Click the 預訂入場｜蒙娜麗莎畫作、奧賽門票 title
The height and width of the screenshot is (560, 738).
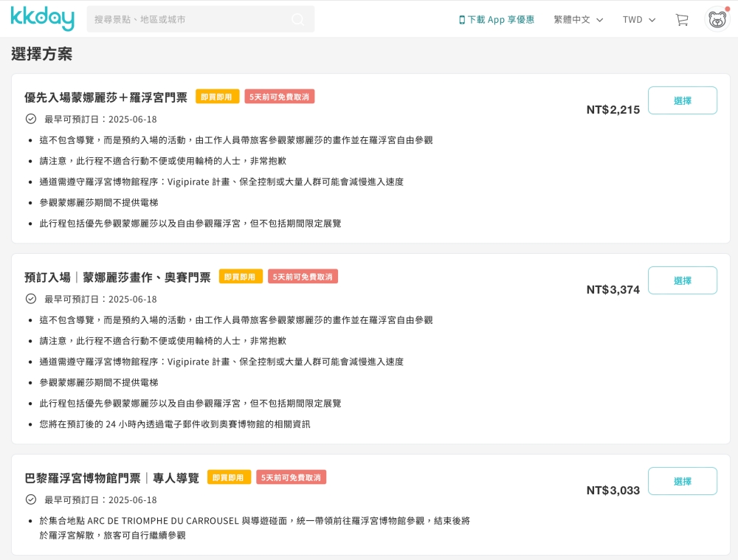117,277
